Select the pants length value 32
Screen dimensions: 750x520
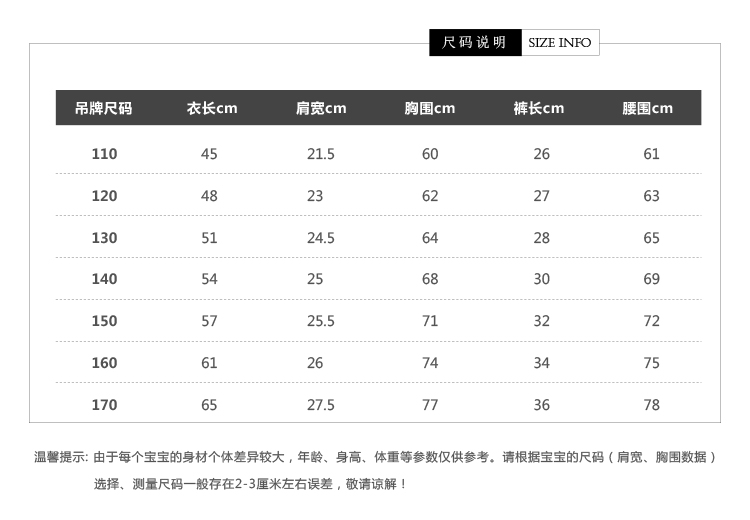541,321
